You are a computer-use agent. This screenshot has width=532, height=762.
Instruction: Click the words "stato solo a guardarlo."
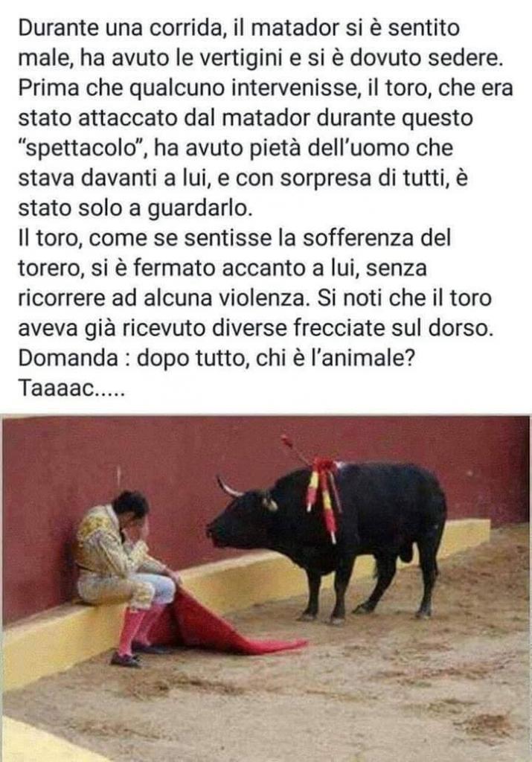point(135,208)
